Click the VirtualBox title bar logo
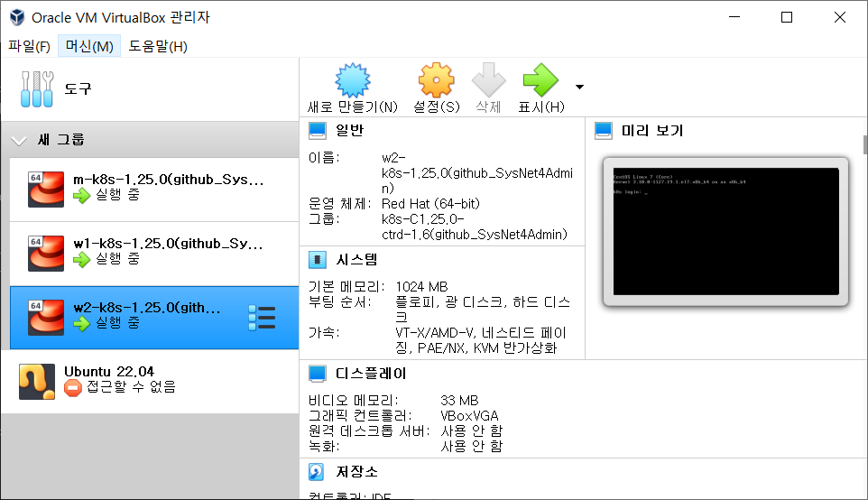868x500 pixels. click(x=17, y=17)
